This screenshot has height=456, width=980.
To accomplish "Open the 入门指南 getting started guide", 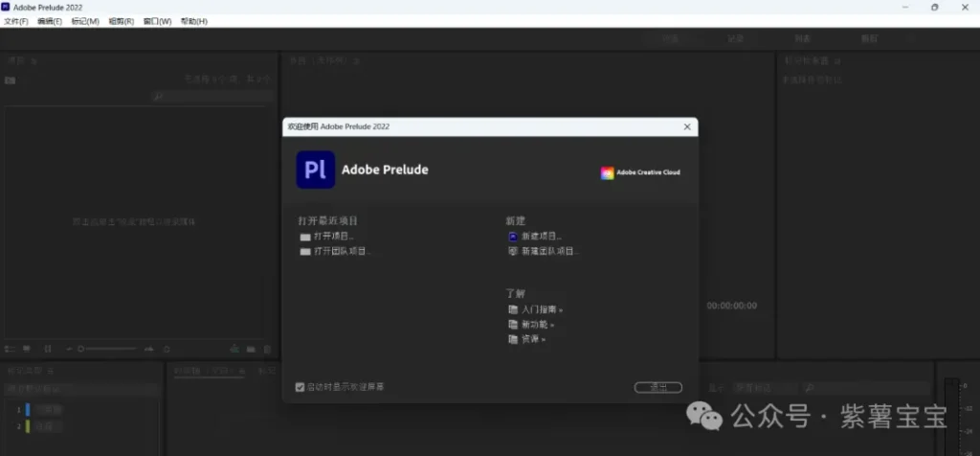I will pyautogui.click(x=542, y=309).
